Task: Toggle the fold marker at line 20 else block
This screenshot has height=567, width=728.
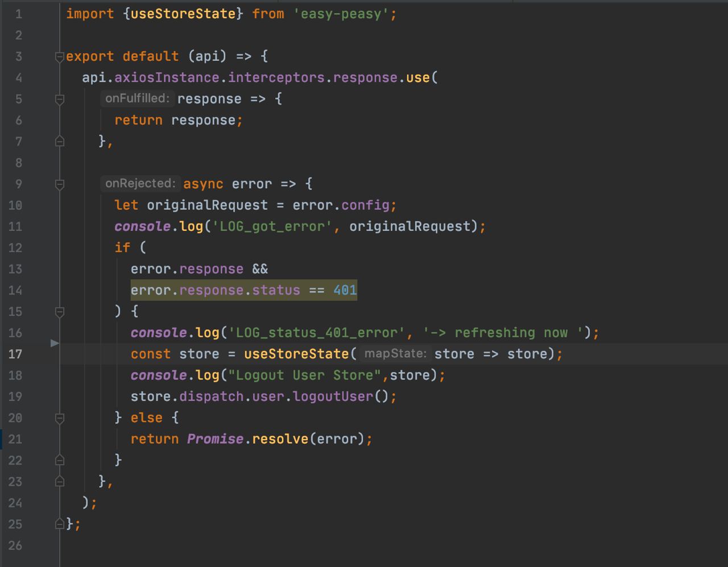Action: [x=60, y=418]
